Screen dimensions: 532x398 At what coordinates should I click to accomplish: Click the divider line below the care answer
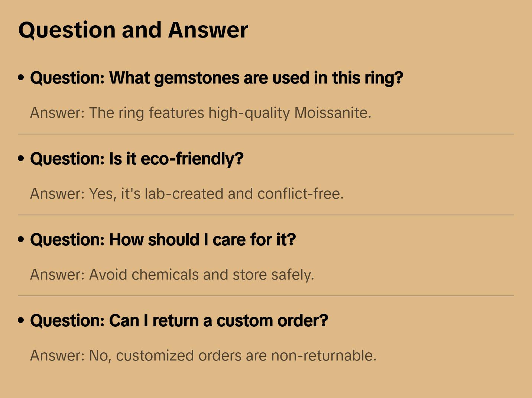(x=266, y=296)
